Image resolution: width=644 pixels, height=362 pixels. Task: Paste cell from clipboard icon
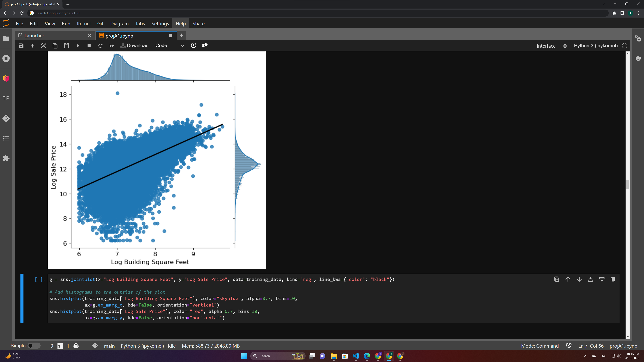point(66,46)
